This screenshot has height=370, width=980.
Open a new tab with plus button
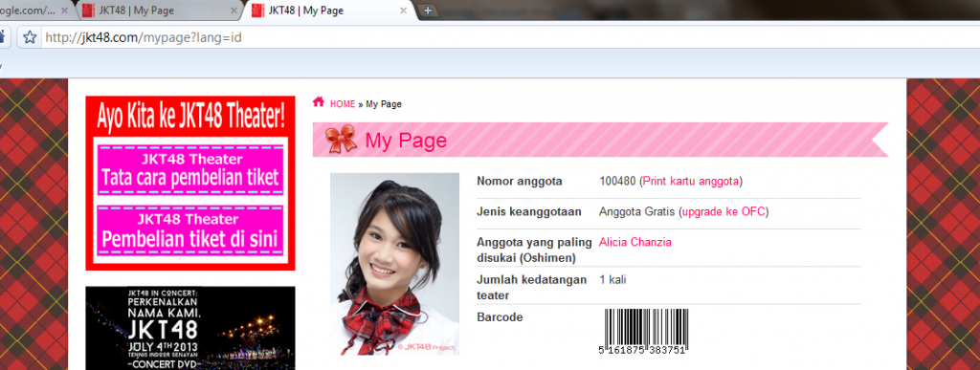[x=428, y=11]
